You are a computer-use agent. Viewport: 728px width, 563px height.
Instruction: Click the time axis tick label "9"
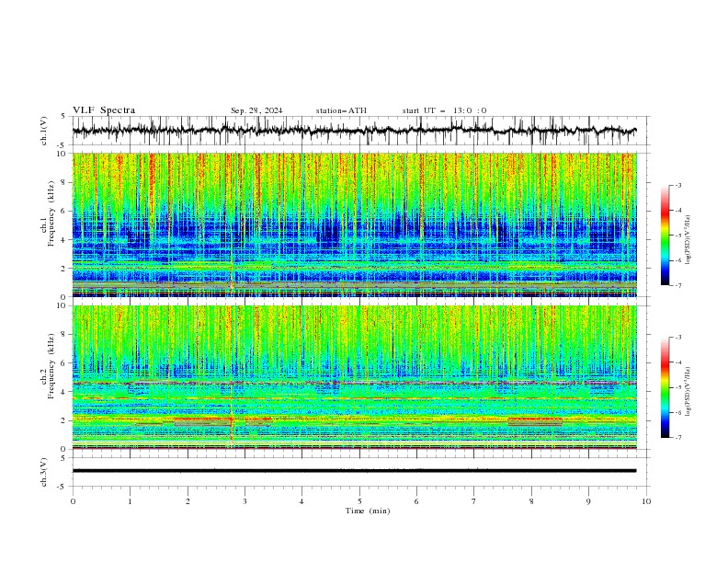point(588,501)
